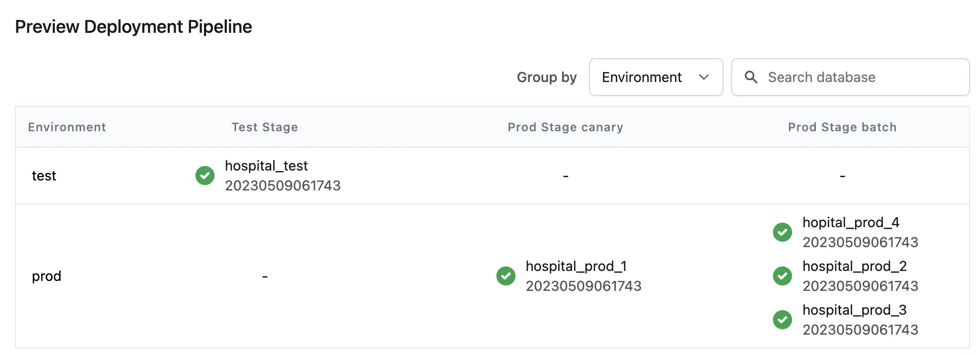
Task: Select the Prod Stage canary column header
Action: 565,127
